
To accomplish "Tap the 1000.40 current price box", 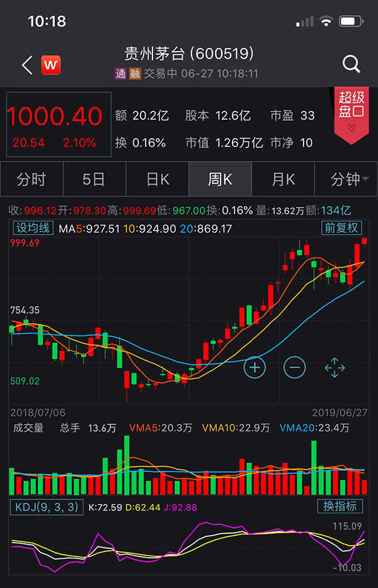I will tap(59, 125).
